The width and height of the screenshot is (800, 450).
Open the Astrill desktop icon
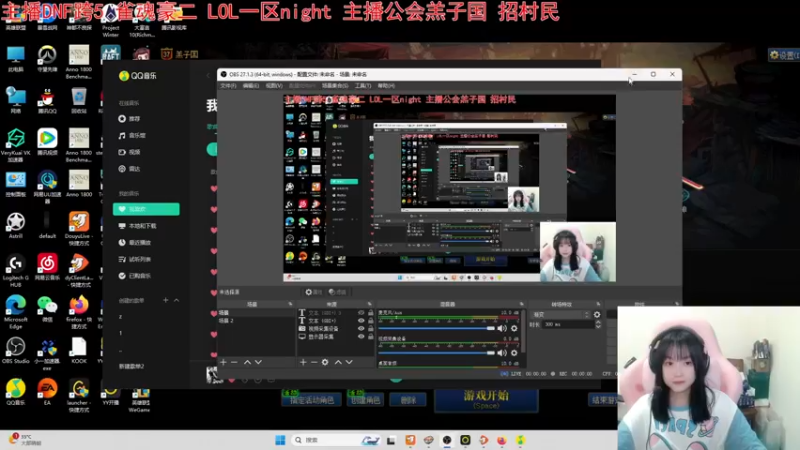point(16,226)
